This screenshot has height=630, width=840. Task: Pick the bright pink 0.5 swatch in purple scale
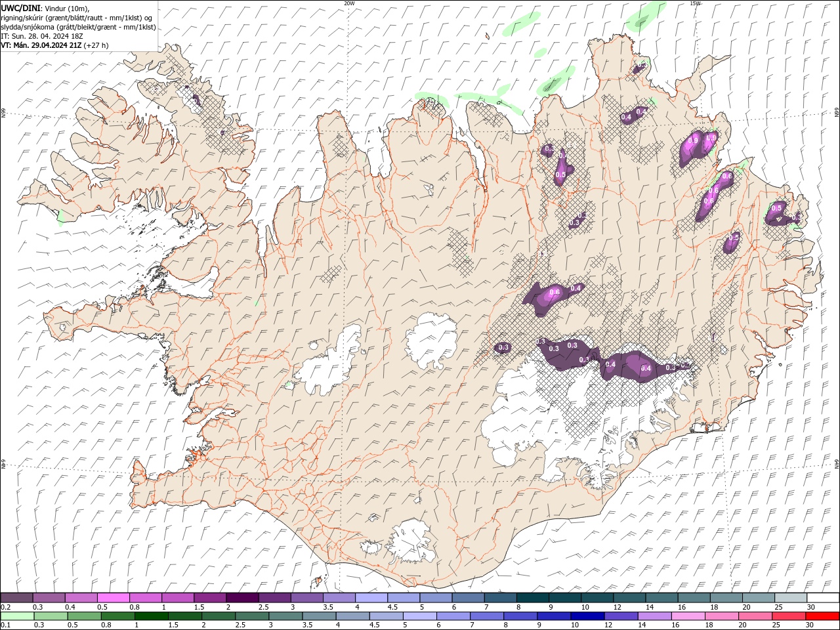tap(113, 597)
